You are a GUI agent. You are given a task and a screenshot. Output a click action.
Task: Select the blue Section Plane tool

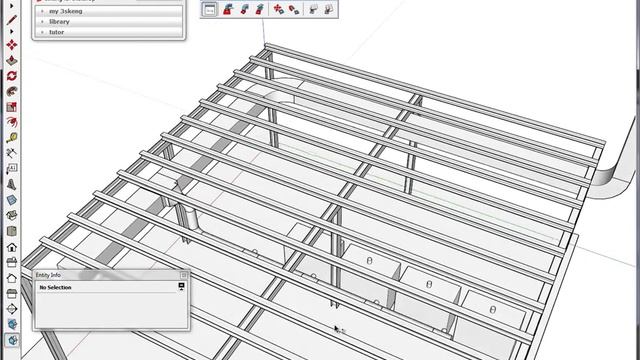11,200
